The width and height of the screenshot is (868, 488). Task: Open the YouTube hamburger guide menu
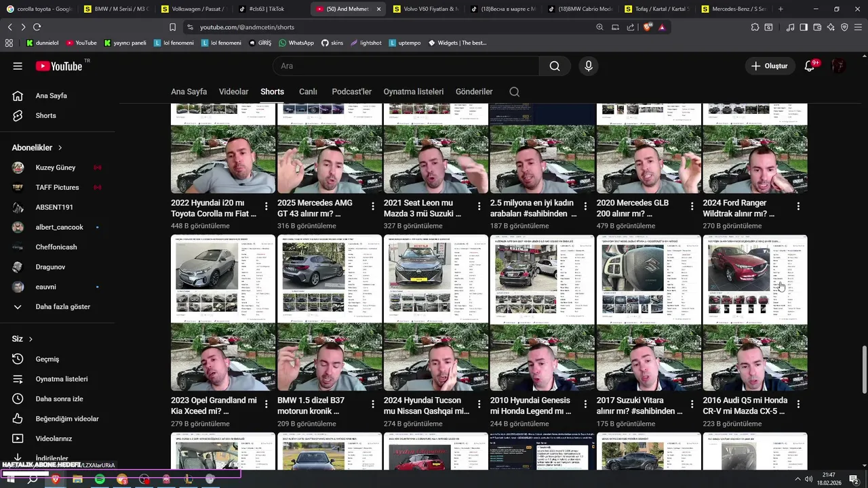18,66
